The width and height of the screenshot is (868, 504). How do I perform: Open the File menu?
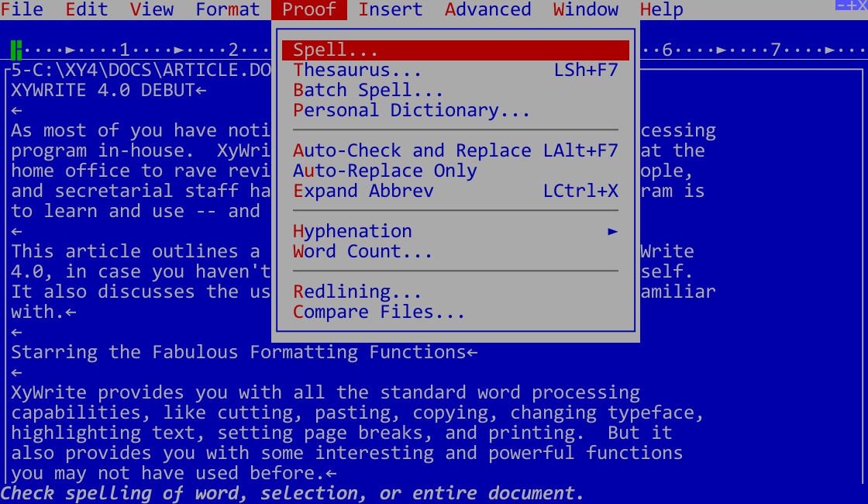pos(22,9)
